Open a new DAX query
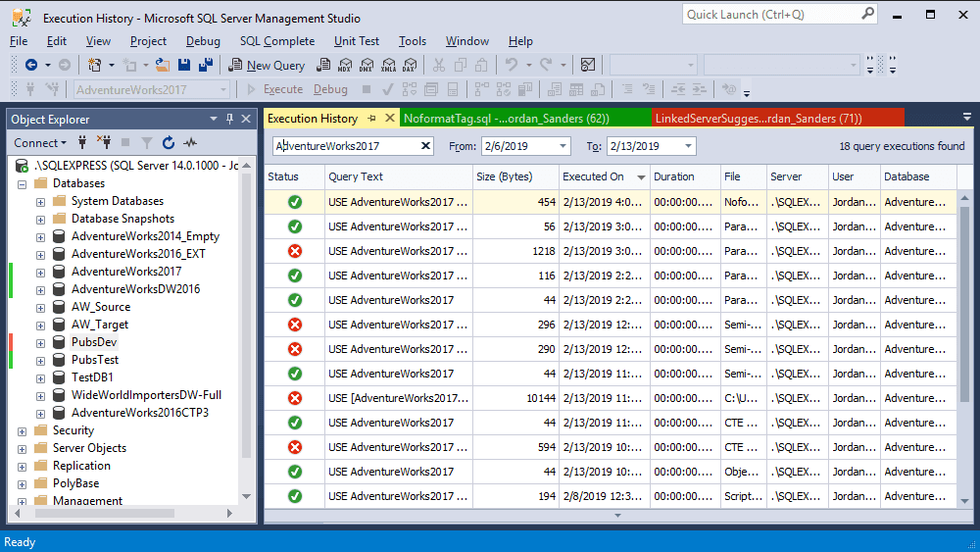The image size is (980, 552). (410, 65)
